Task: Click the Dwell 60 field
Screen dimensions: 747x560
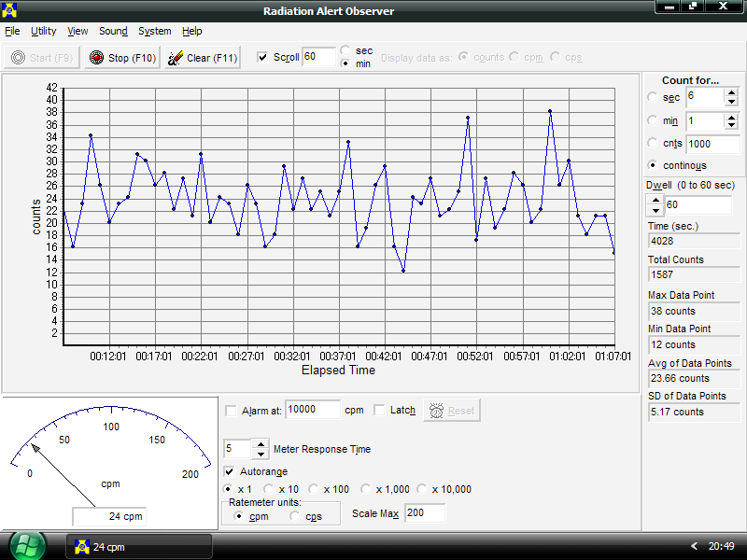Action: point(698,204)
